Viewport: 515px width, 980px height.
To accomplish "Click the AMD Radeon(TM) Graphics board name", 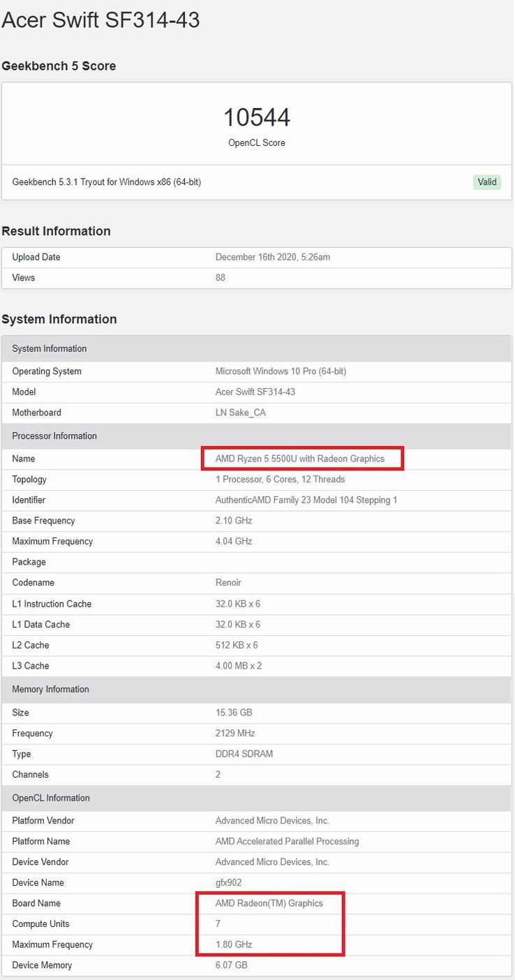I will (x=269, y=903).
